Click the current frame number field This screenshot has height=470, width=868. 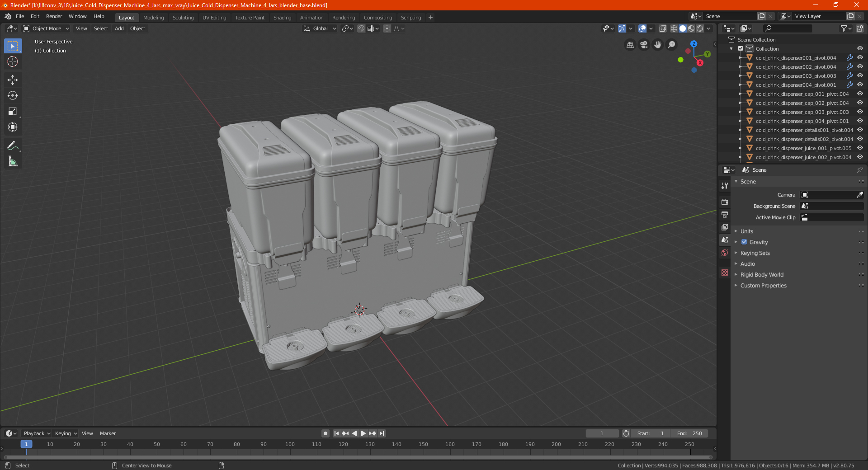(602, 433)
